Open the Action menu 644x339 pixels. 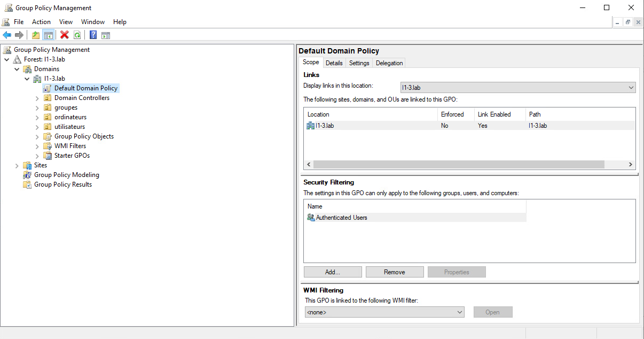[x=41, y=22]
